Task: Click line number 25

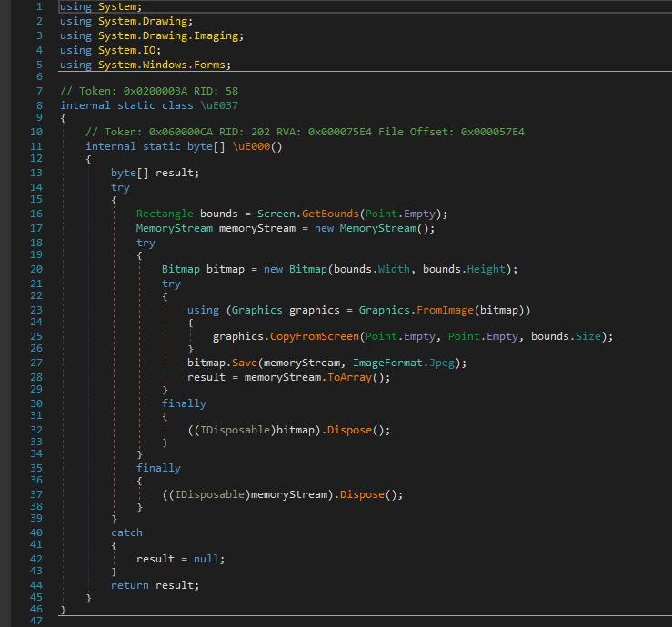Action: pyautogui.click(x=36, y=336)
